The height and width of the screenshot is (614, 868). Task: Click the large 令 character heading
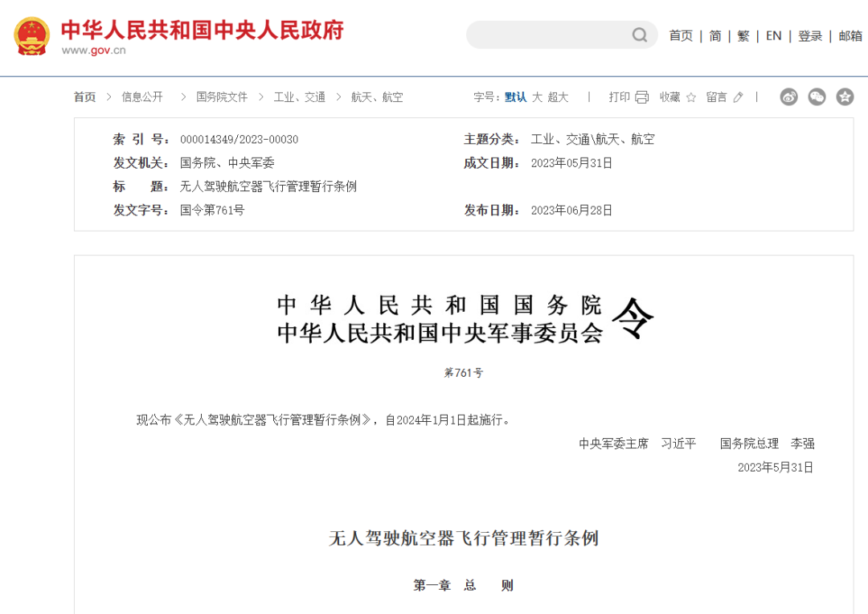pos(633,317)
